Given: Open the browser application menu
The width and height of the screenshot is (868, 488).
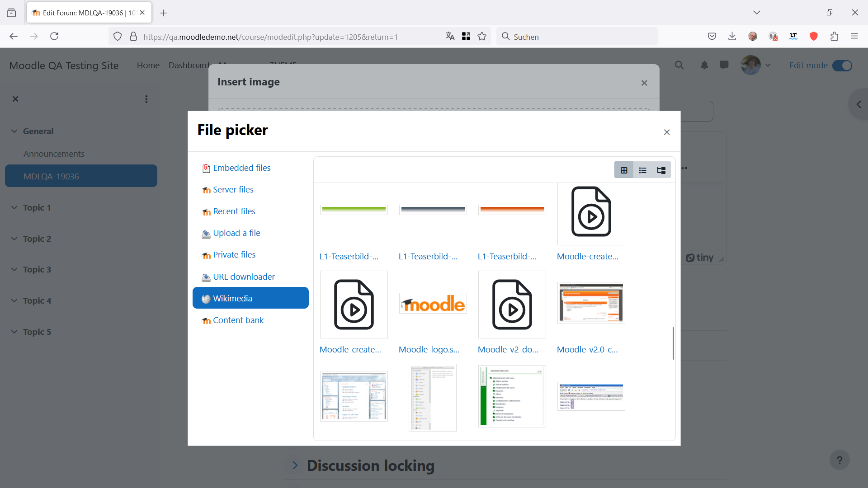Looking at the screenshot, I should coord(854,37).
